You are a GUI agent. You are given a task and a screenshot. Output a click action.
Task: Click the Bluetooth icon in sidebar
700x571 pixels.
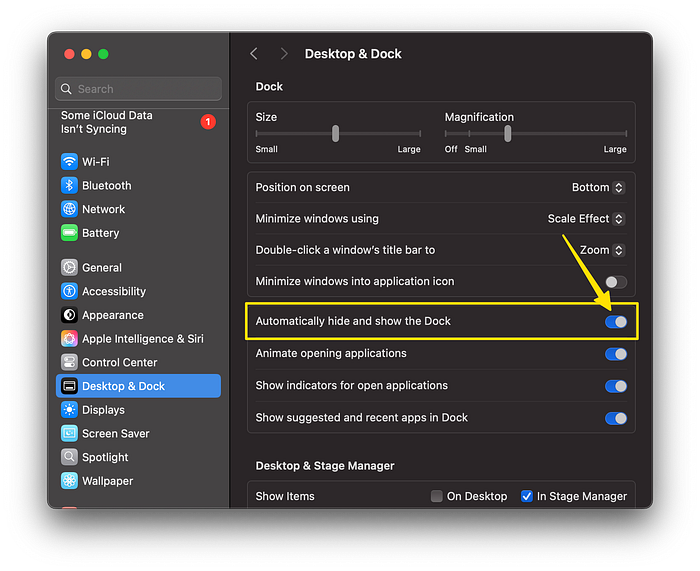click(69, 185)
